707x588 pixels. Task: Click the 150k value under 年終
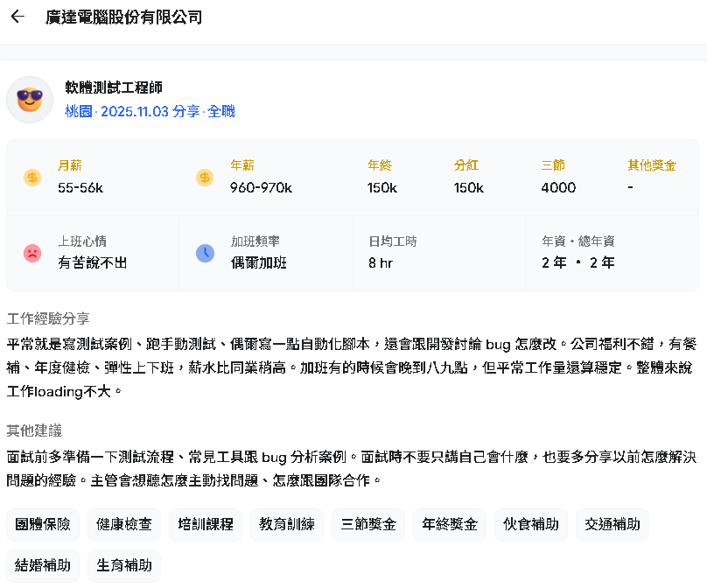[x=381, y=187]
